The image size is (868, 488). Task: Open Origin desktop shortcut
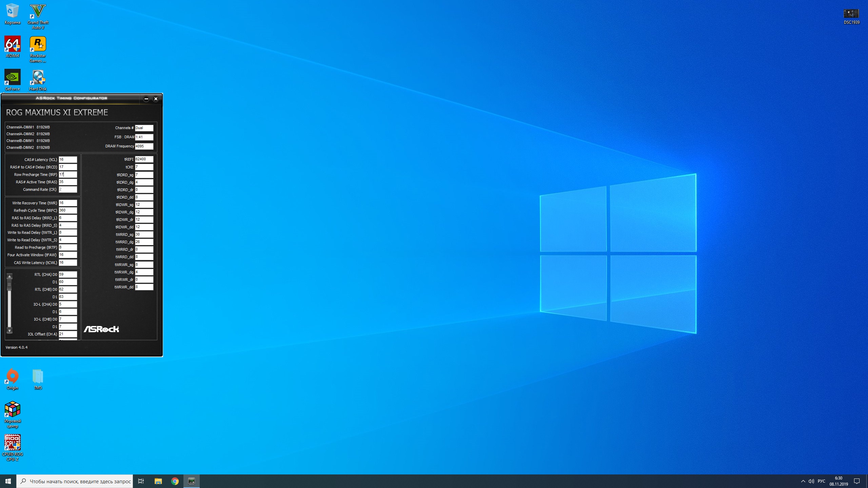coord(13,377)
